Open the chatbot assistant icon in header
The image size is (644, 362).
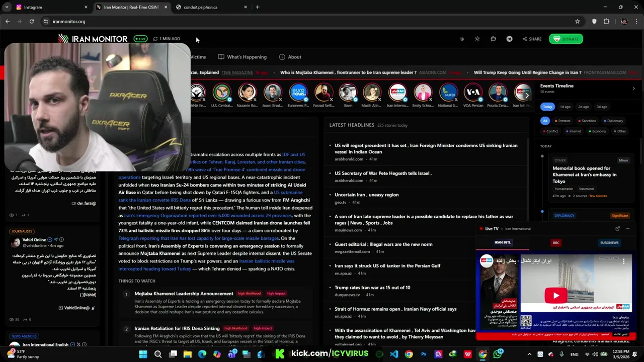point(493,39)
